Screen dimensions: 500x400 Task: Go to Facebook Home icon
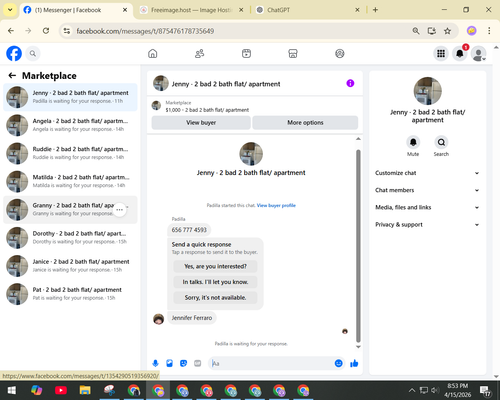coord(153,53)
